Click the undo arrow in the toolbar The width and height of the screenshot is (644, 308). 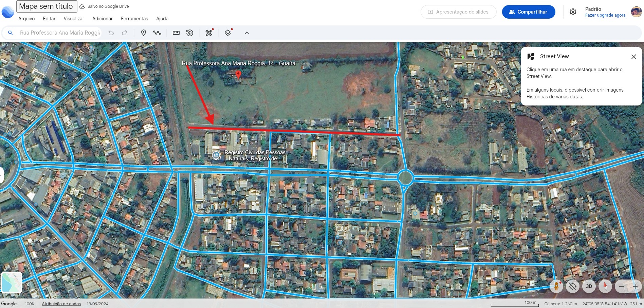[x=111, y=33]
